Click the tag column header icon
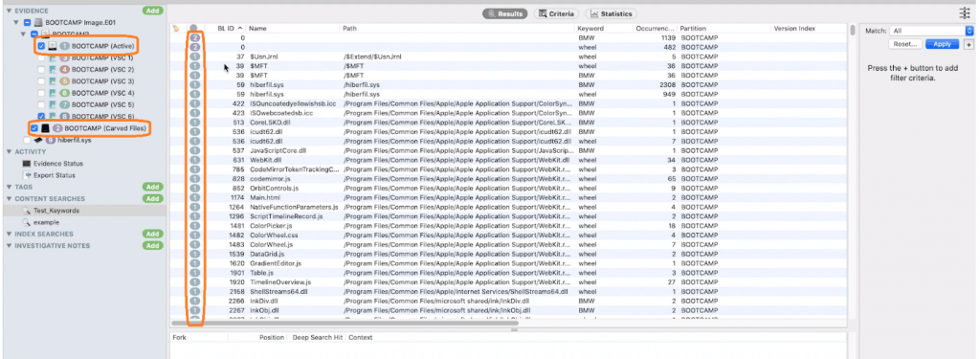Image resolution: width=980 pixels, height=359 pixels. [176, 28]
